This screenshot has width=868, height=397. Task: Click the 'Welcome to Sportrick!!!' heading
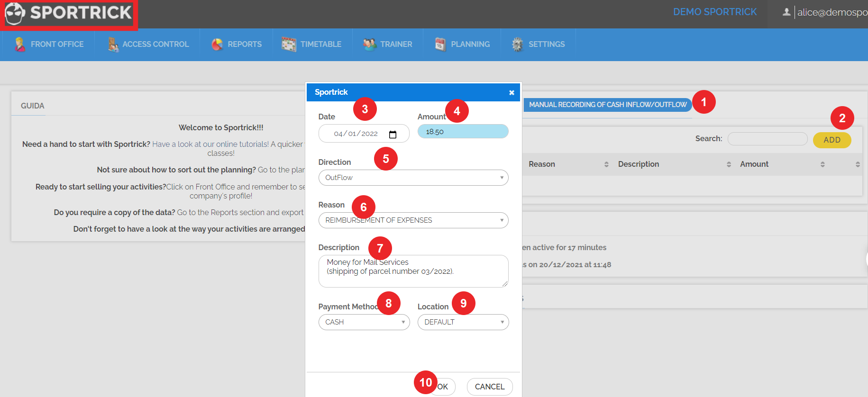(x=221, y=127)
